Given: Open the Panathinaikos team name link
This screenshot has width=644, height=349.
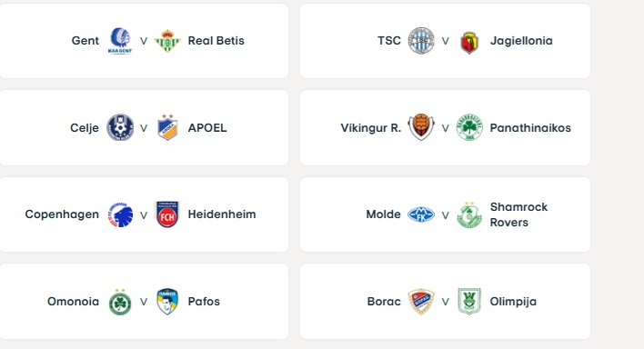Looking at the screenshot, I should 530,127.
